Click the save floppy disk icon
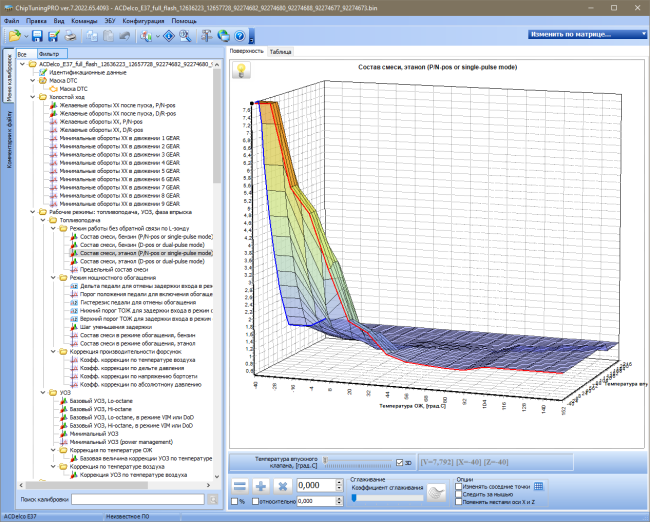The image size is (650, 522). point(37,36)
